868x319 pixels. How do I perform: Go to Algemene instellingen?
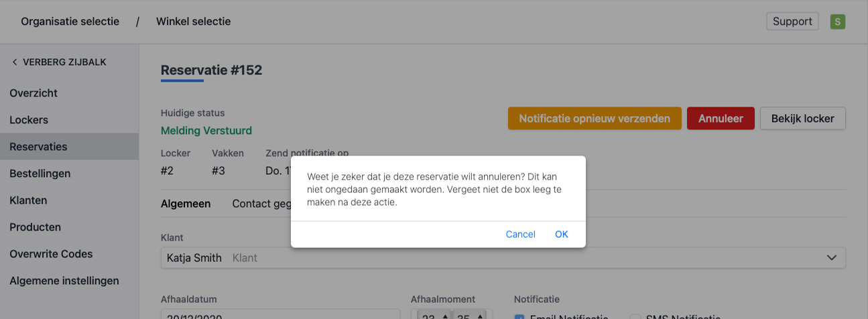(x=64, y=281)
